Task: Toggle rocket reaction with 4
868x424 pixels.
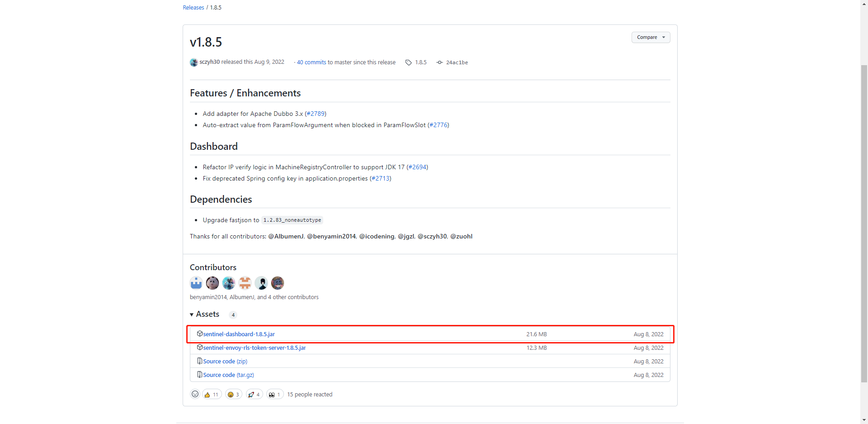Action: click(255, 395)
